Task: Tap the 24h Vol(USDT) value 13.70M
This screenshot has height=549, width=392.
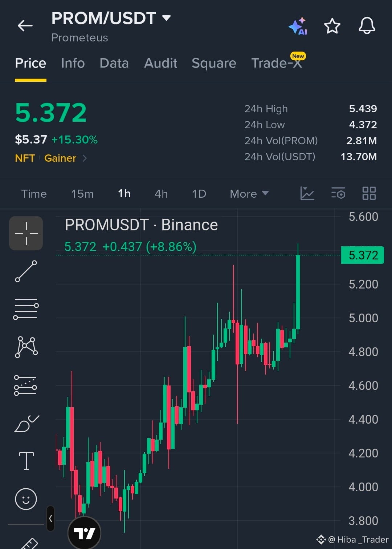Action: point(359,157)
